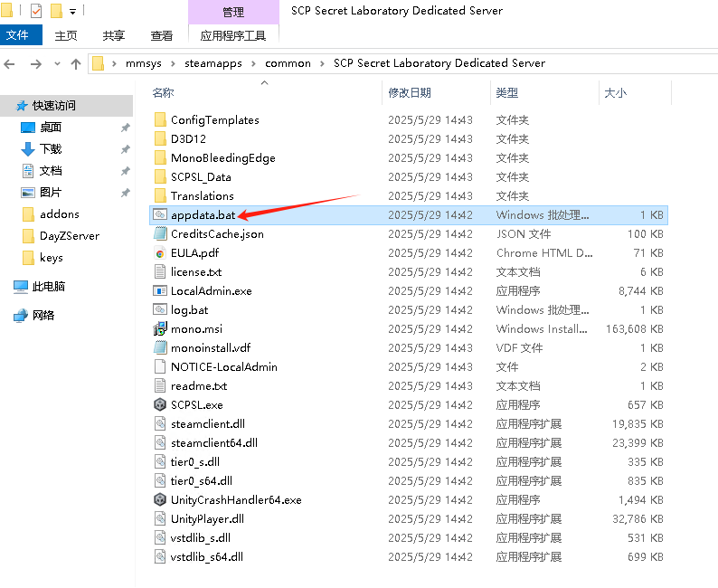Go back with the Back arrow
Image resolution: width=718 pixels, height=588 pixels.
pyautogui.click(x=10, y=63)
